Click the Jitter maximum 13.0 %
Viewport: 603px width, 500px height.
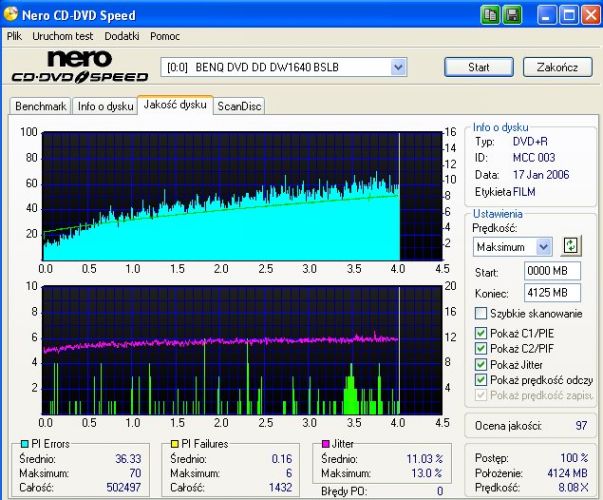[427, 473]
